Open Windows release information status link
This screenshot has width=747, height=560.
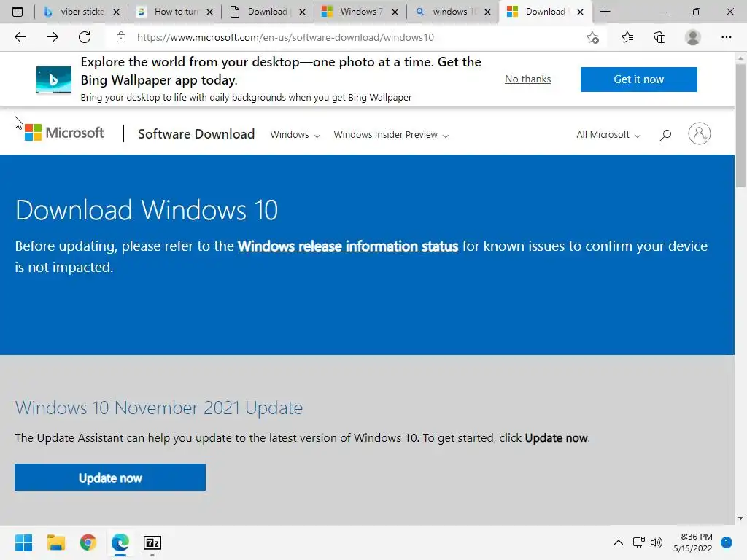(x=348, y=246)
